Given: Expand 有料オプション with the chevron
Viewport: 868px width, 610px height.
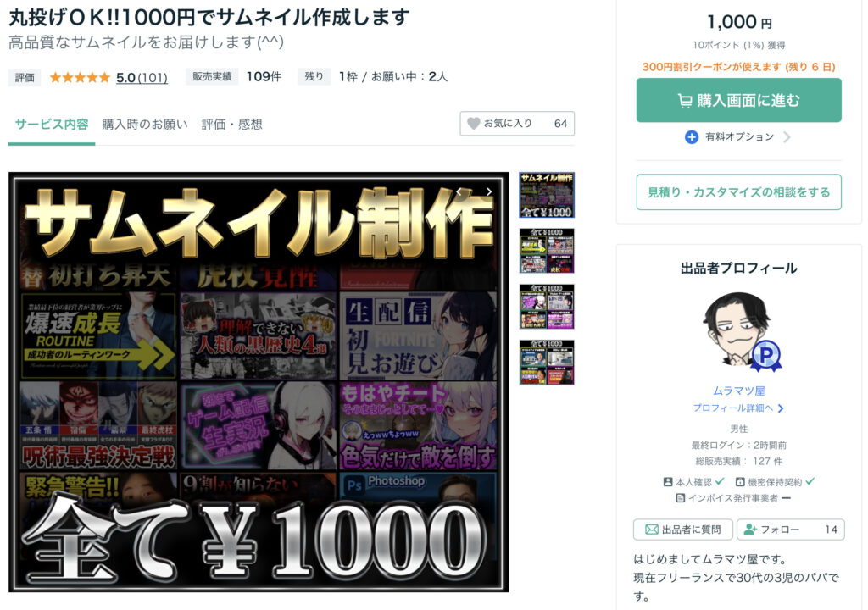Looking at the screenshot, I should pyautogui.click(x=787, y=137).
